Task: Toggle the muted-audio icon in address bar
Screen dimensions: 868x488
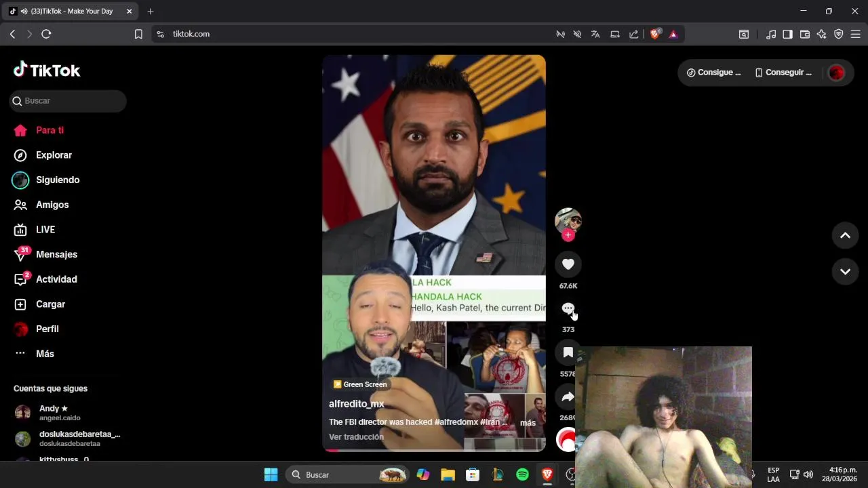Action: 578,34
